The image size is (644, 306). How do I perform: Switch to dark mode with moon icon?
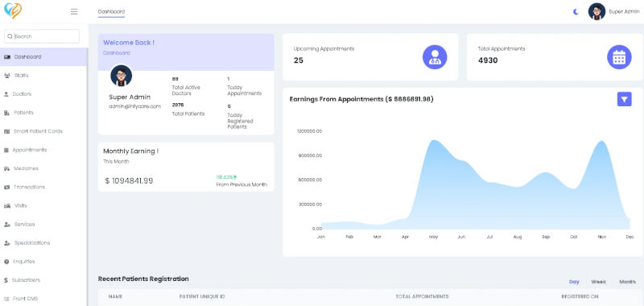click(x=576, y=11)
